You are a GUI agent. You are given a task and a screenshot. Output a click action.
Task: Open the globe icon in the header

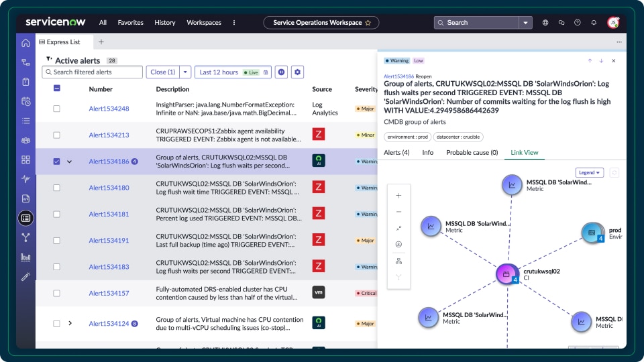(x=545, y=23)
